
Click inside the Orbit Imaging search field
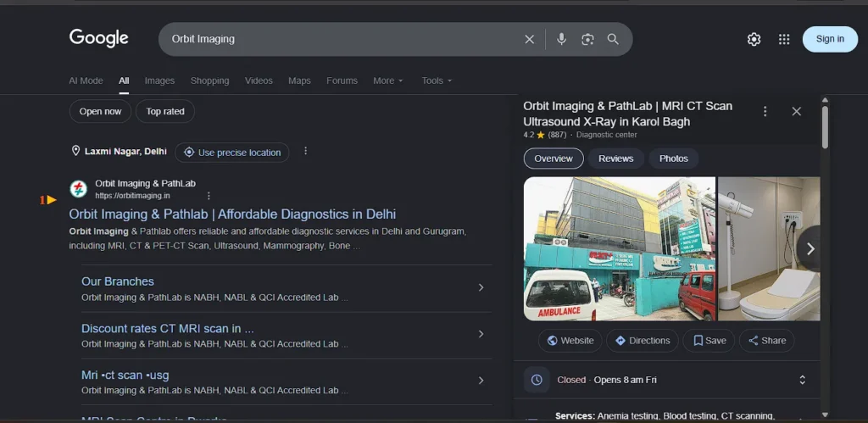(343, 39)
